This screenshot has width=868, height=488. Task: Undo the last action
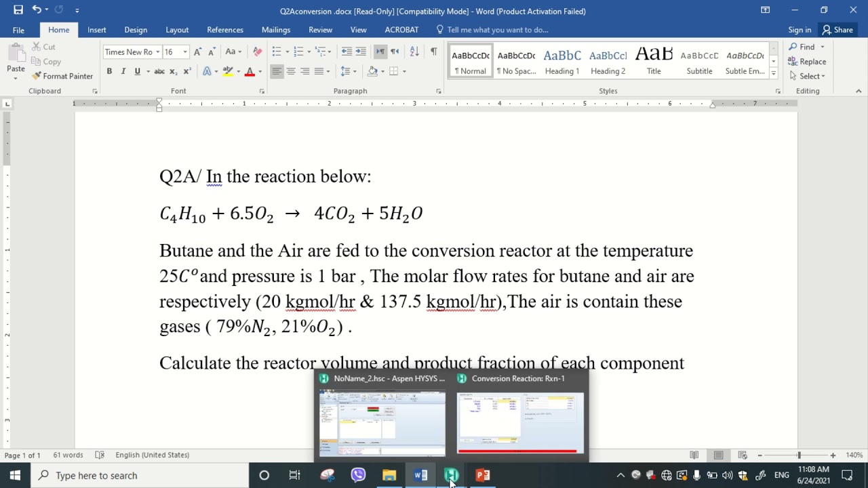coord(37,10)
